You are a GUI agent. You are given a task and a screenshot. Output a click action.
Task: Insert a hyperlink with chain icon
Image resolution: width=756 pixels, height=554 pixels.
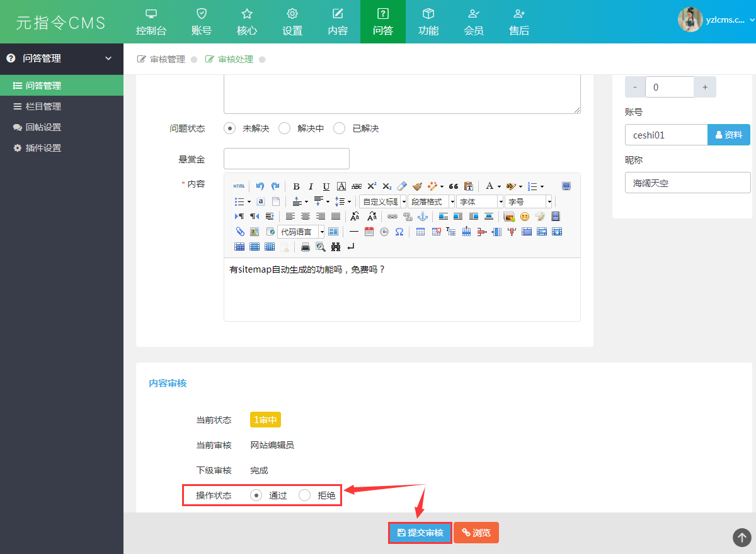click(x=392, y=216)
